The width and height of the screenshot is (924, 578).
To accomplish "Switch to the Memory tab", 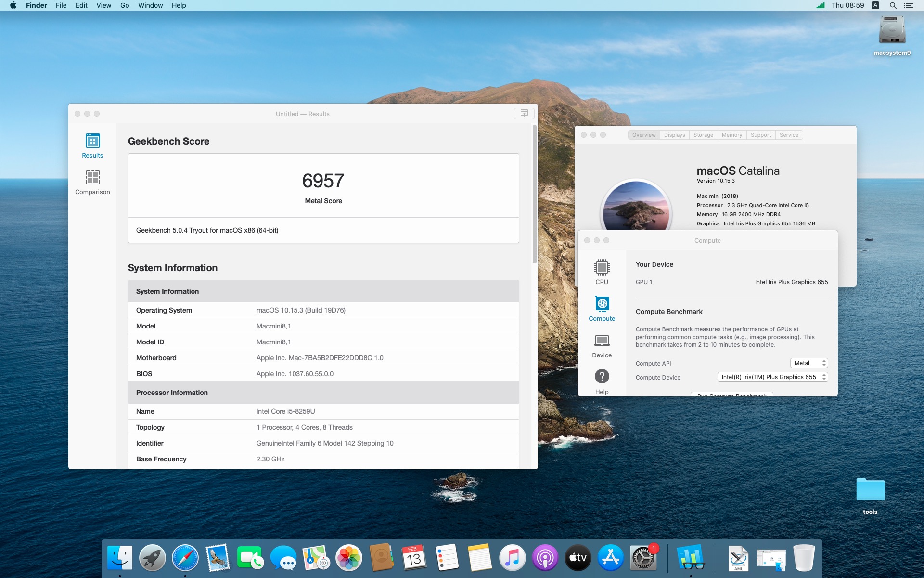I will pos(731,135).
